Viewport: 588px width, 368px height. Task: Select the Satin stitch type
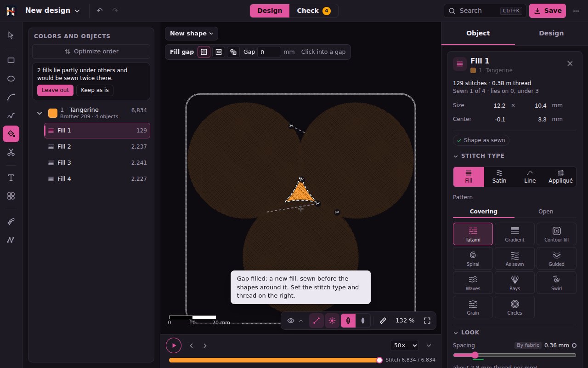click(x=499, y=177)
